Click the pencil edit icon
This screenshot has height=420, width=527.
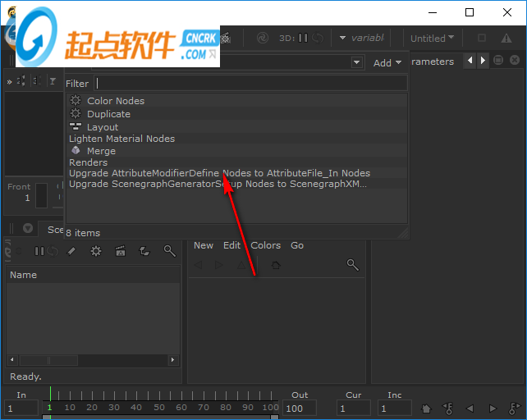[71, 251]
